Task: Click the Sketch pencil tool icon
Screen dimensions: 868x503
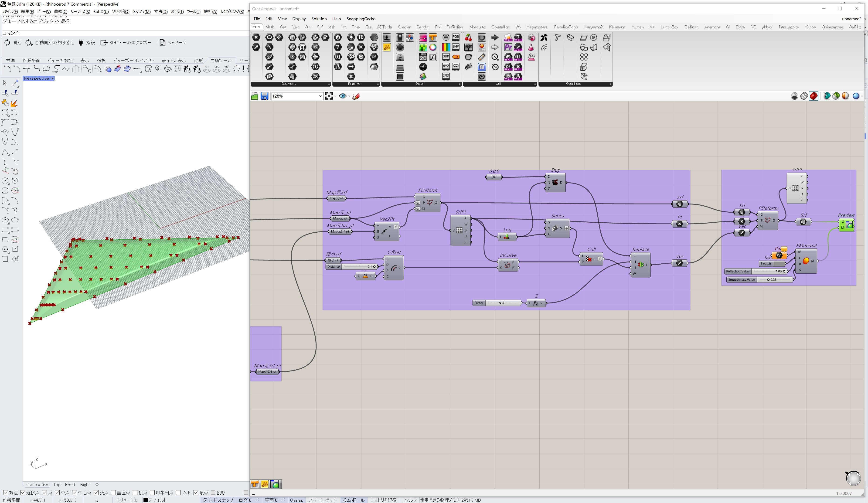Action: 357,96
